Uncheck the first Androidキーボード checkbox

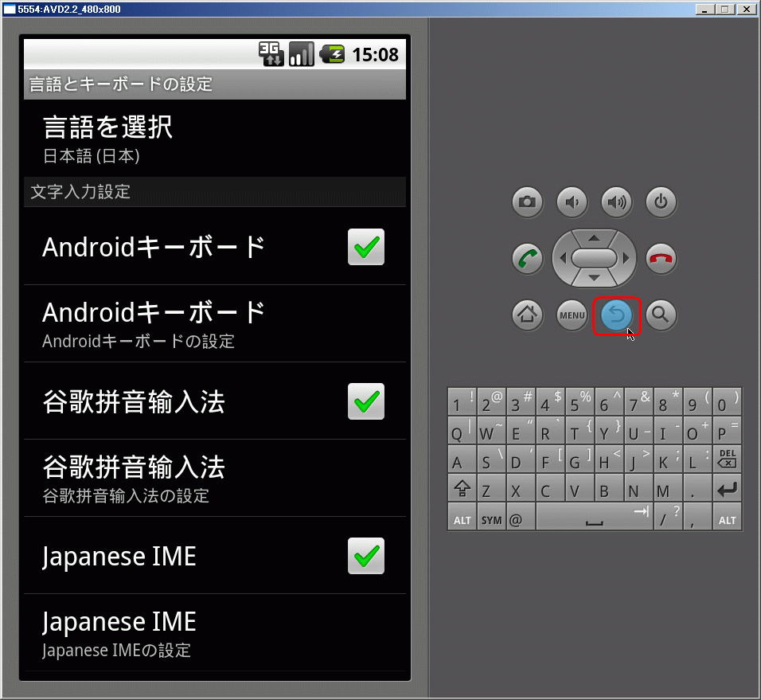[x=366, y=247]
